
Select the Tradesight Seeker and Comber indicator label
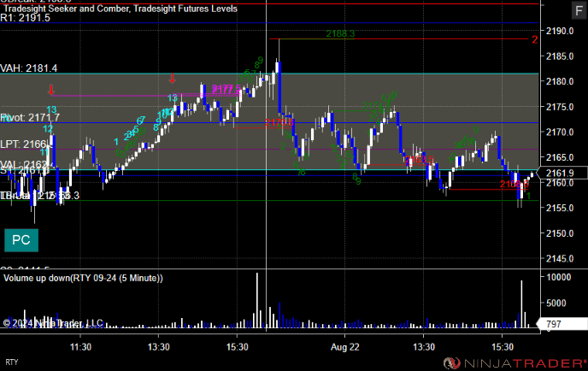[x=120, y=9]
